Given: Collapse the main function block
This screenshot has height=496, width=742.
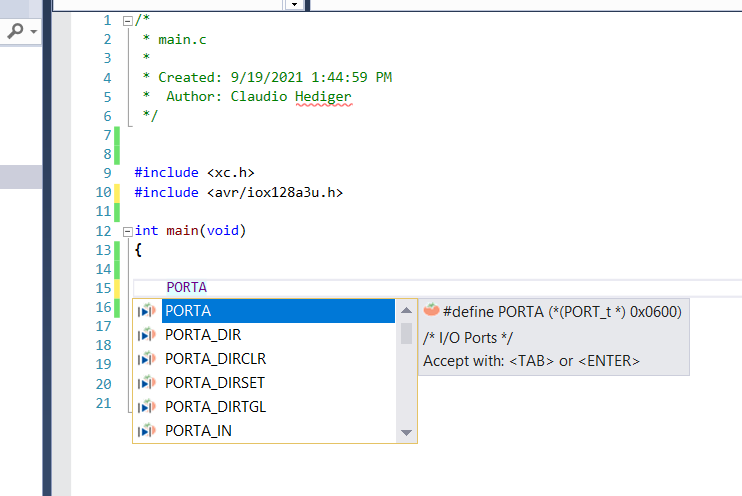Looking at the screenshot, I should (x=127, y=231).
